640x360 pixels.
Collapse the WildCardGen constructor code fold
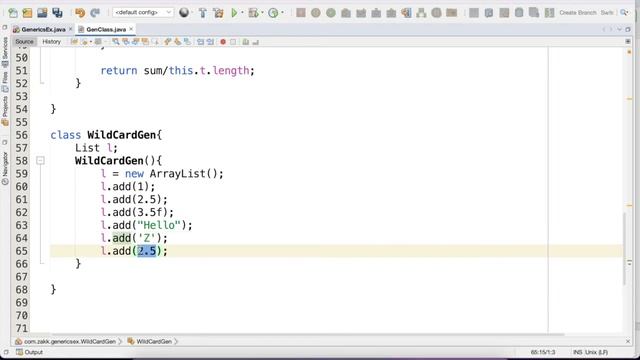coord(40,160)
